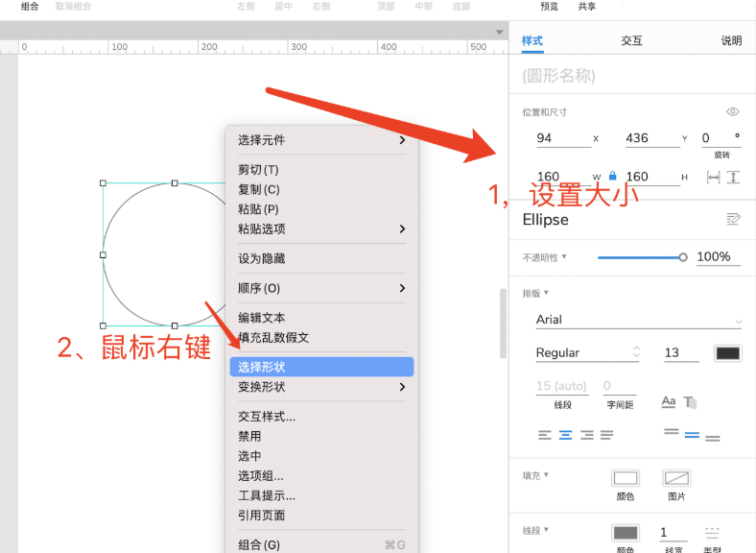Adjust the opacity slider handle
The height and width of the screenshot is (553, 756).
pos(683,257)
